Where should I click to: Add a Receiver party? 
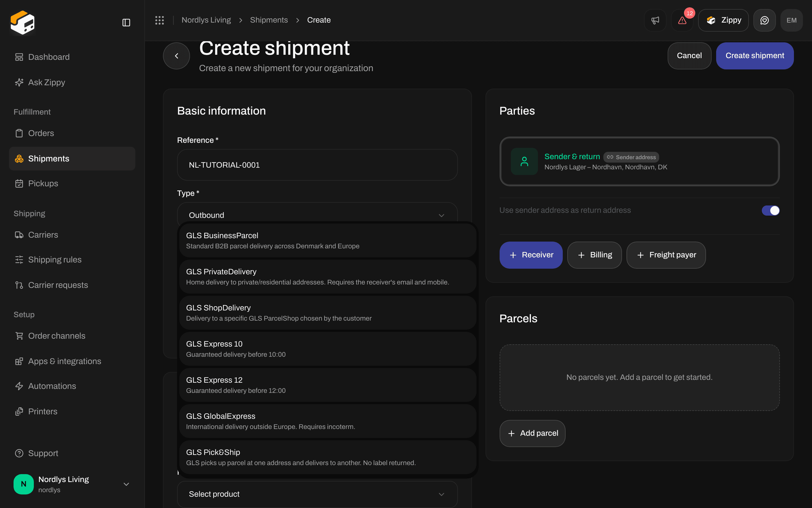(x=531, y=255)
